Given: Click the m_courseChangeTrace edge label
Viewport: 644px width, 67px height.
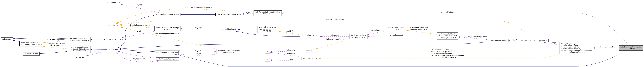Looking at the screenshot, I should point(477,37).
